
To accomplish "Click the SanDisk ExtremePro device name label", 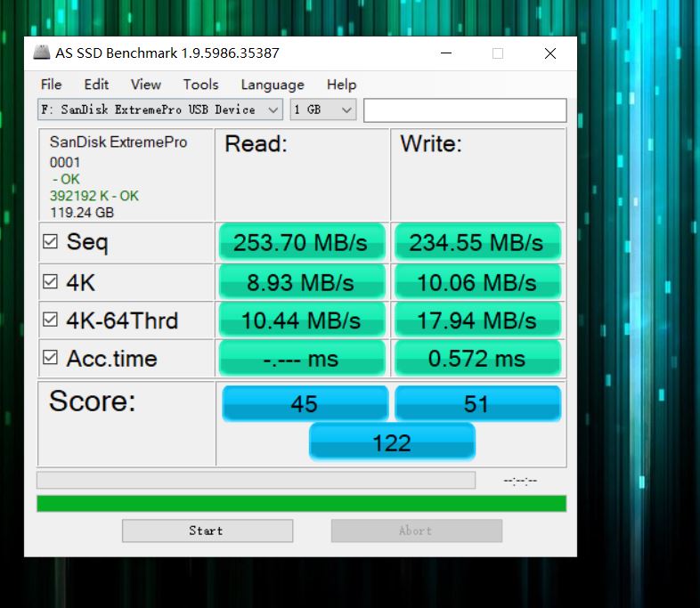I will click(x=118, y=142).
